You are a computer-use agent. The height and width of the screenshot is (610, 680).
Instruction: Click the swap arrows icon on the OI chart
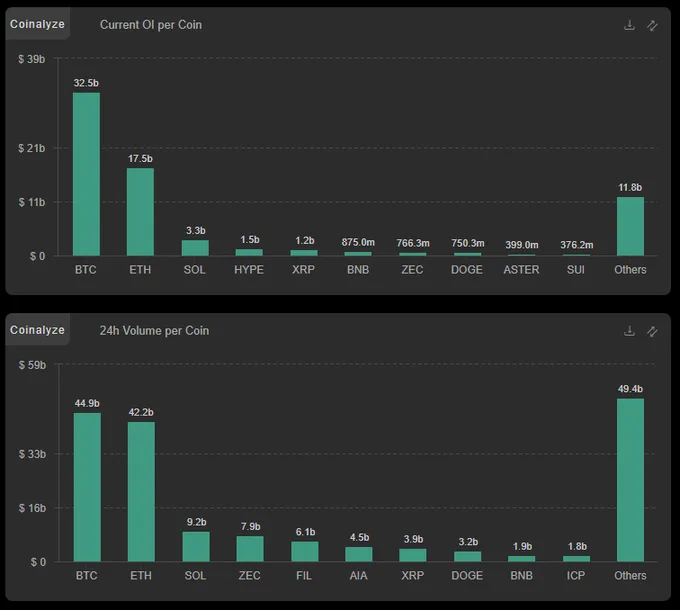pos(652,25)
